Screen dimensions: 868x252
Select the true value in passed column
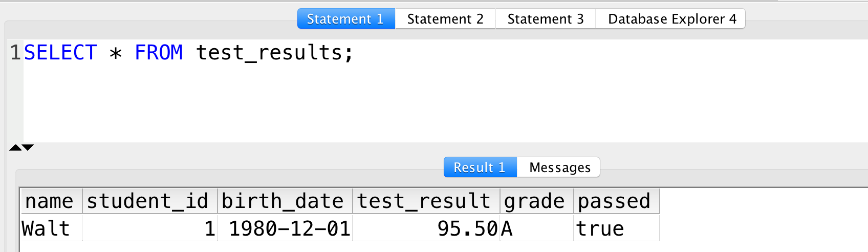coord(617,228)
